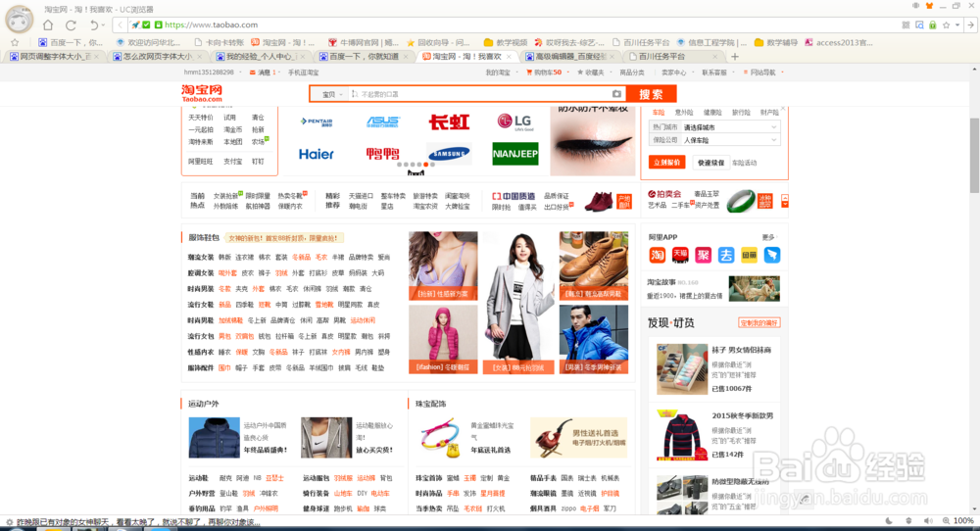Open the yellow 旺旺 app icon
980x531 pixels.
click(749, 255)
